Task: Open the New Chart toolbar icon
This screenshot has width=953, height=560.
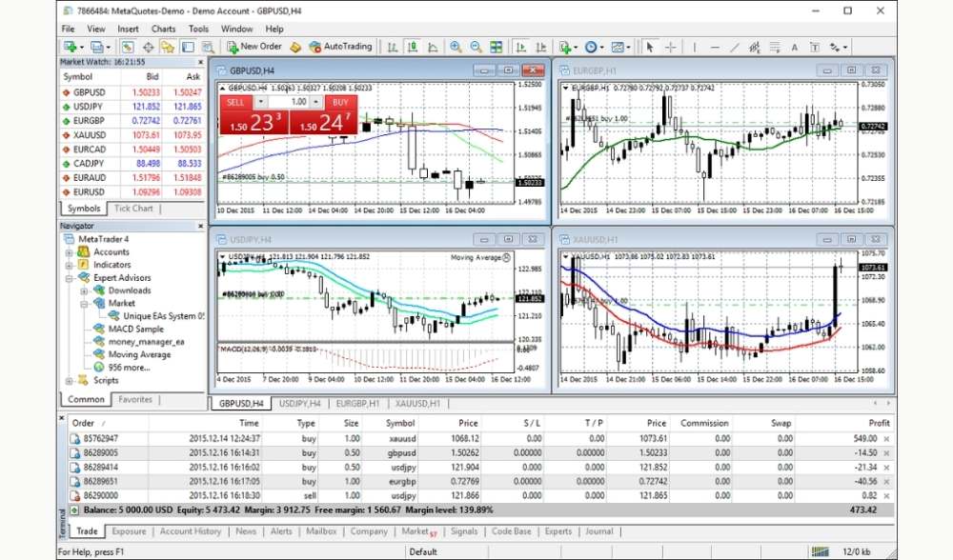Action: [x=71, y=47]
